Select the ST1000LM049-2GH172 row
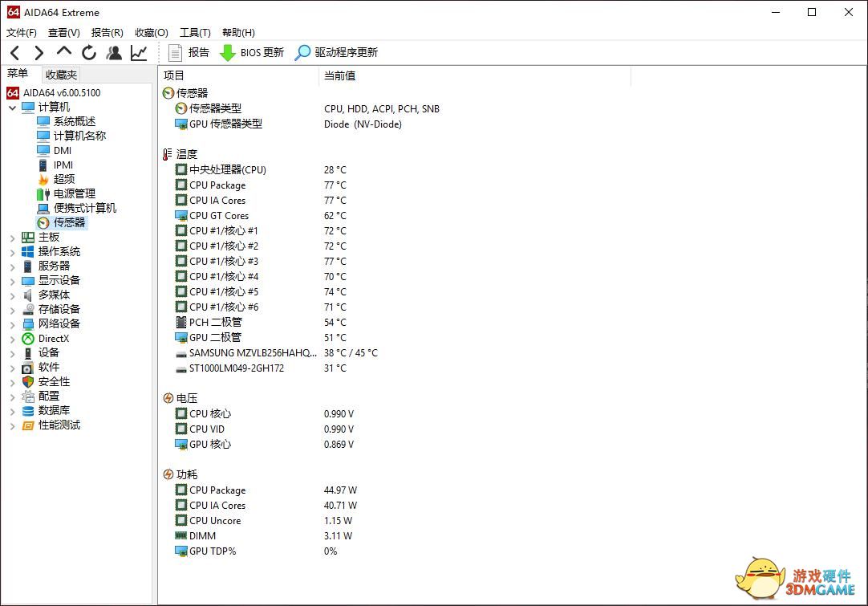868x606 pixels. (x=229, y=368)
